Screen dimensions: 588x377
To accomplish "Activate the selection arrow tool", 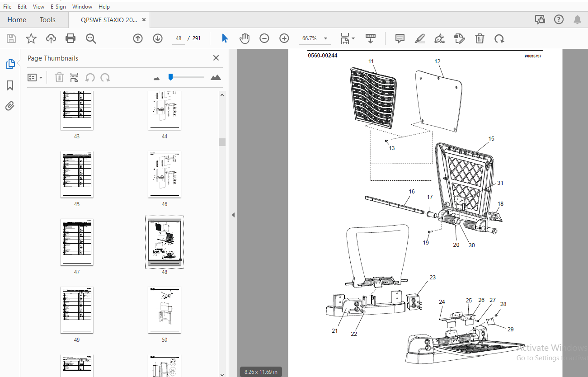I will 225,38.
